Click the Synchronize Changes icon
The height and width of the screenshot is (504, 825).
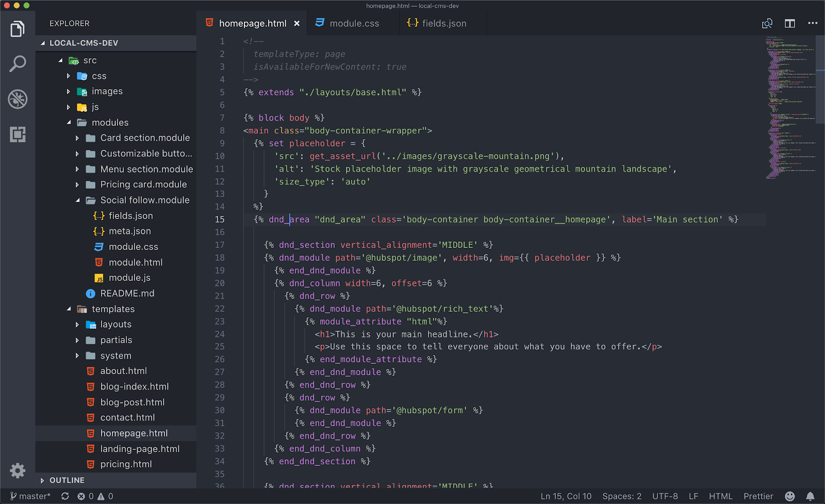pyautogui.click(x=65, y=496)
